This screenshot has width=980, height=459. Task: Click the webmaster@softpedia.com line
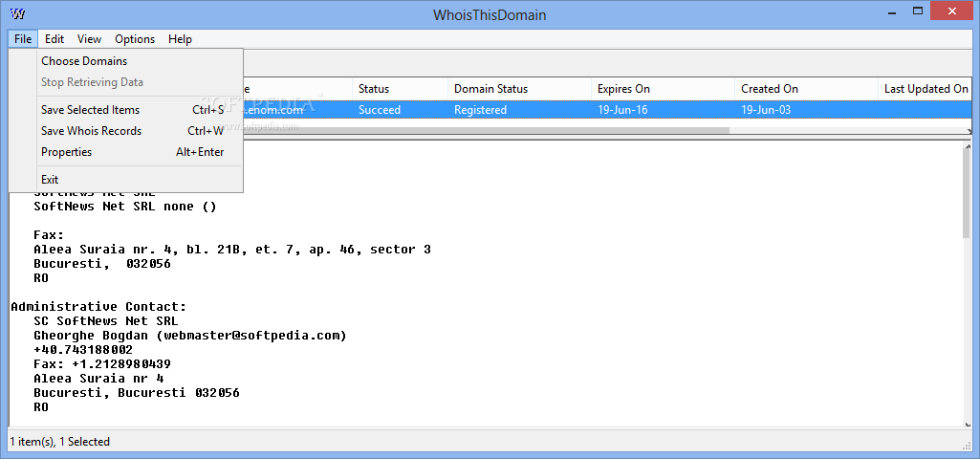[x=190, y=336]
